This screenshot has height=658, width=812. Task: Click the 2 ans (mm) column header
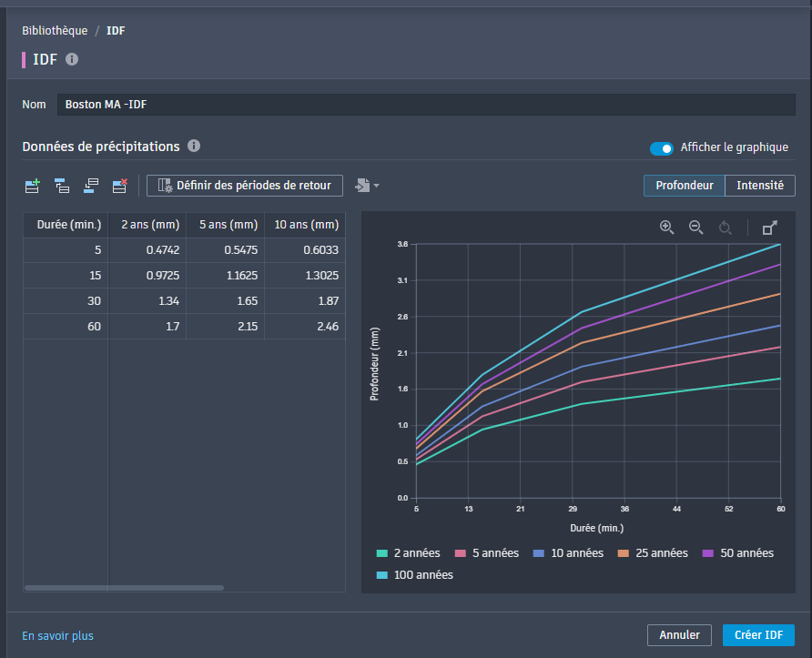click(147, 225)
